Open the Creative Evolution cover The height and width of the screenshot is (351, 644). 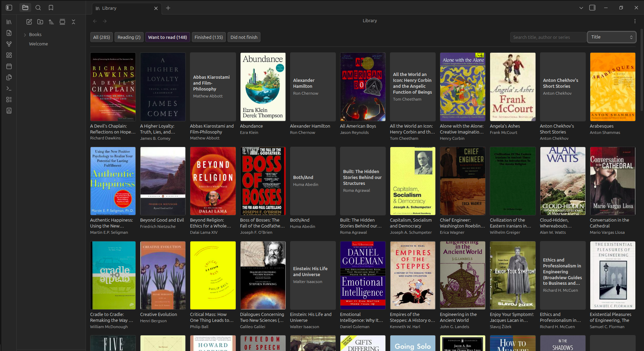(163, 275)
